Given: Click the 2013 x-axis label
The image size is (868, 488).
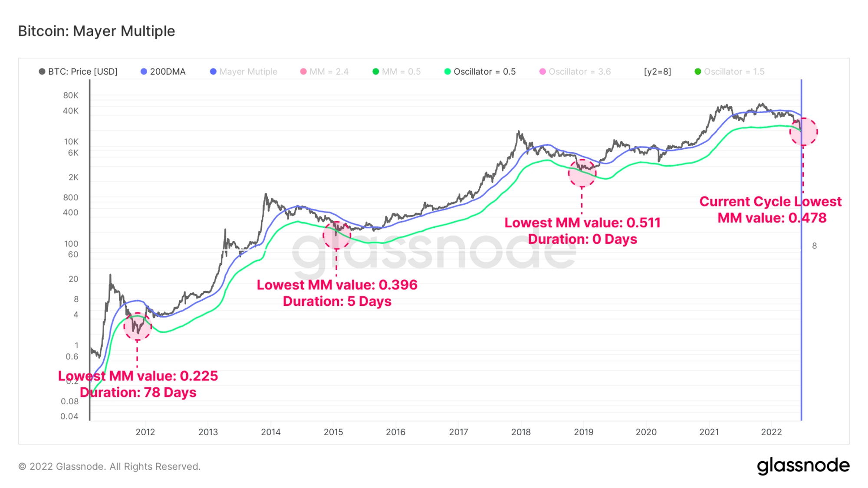Looking at the screenshot, I should tap(208, 432).
